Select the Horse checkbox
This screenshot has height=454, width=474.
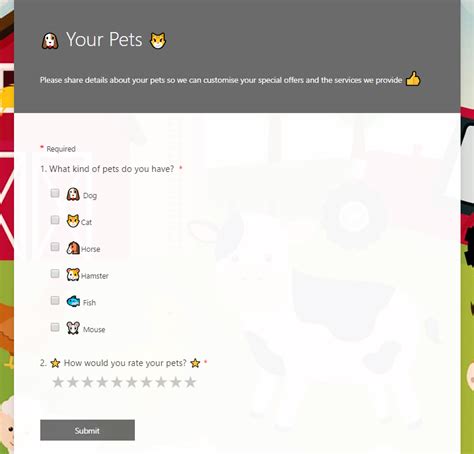(x=55, y=247)
